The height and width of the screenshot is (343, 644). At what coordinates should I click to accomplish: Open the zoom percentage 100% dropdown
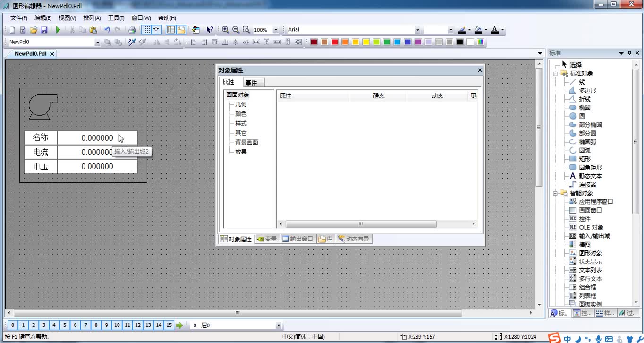pos(277,30)
